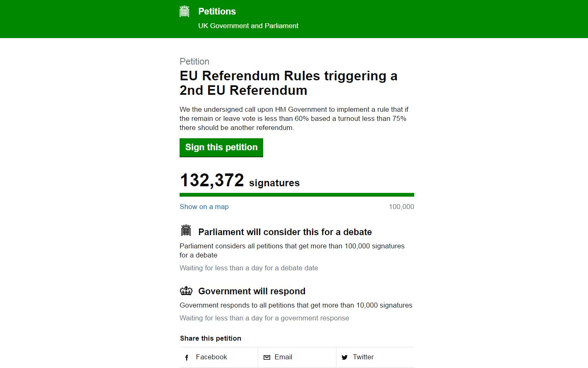Click the Share this petition heading
Screen dimensions: 588x368
point(211,338)
